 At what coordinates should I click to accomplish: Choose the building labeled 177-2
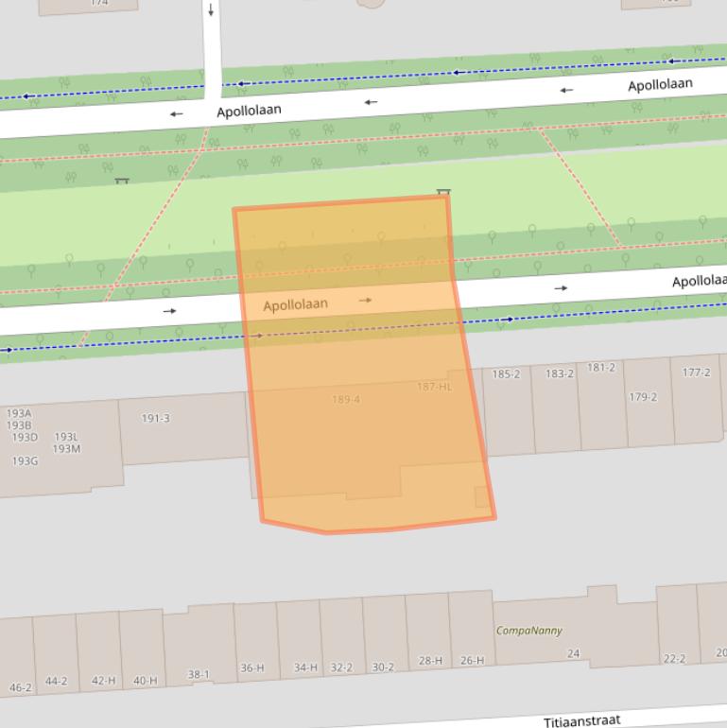pyautogui.click(x=696, y=373)
